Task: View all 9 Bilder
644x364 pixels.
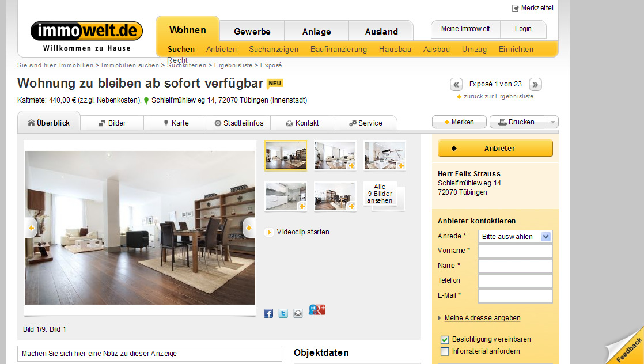Action: [380, 194]
